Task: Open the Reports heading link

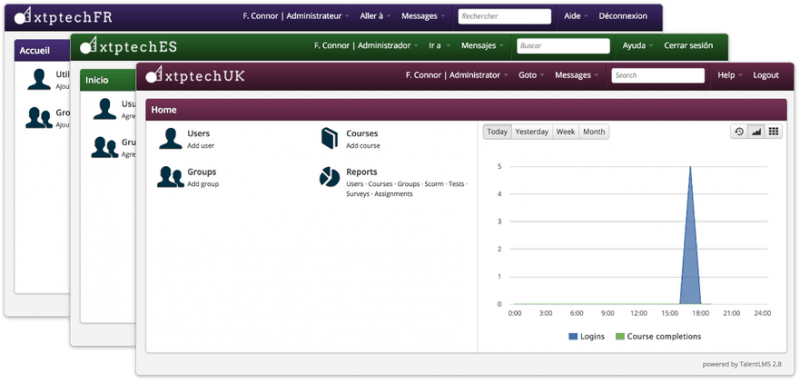Action: pos(362,172)
